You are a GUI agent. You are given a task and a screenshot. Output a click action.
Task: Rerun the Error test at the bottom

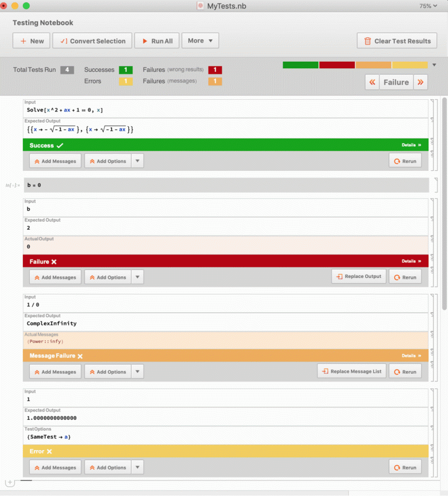405,467
